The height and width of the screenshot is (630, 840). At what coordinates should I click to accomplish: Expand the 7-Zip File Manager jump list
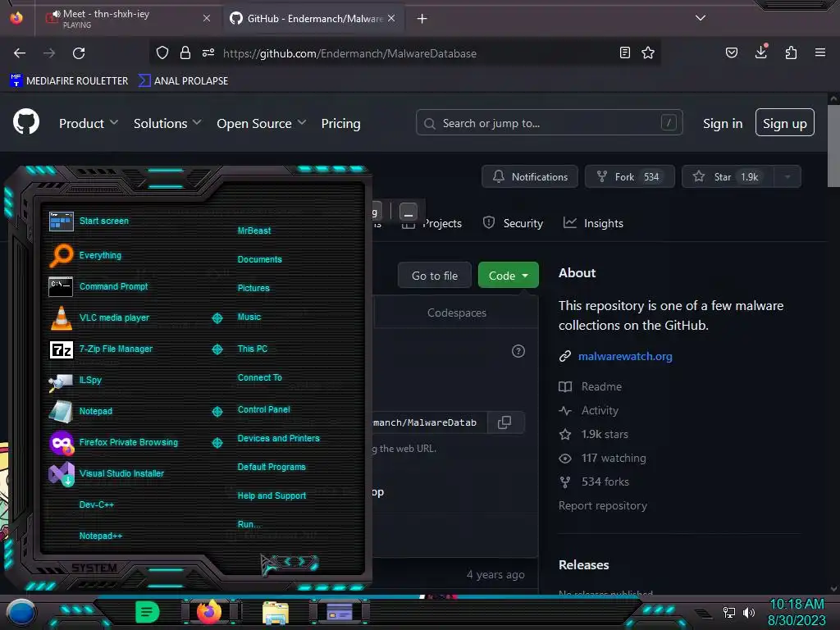coord(217,349)
